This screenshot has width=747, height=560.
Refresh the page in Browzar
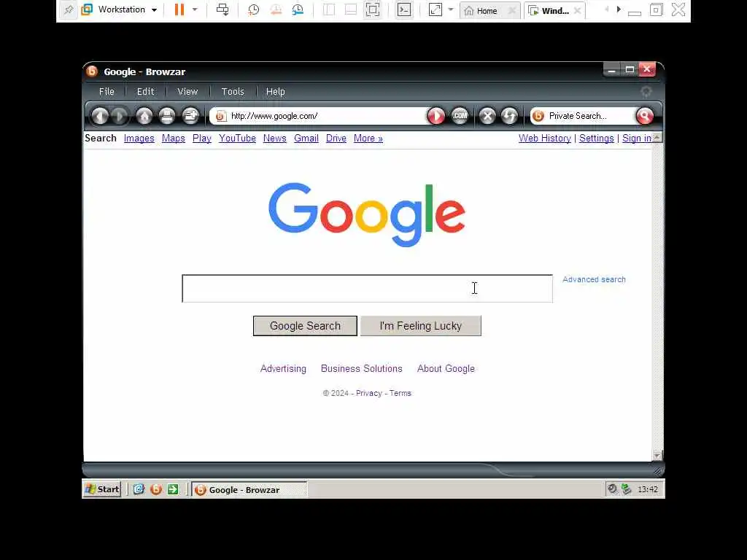[x=509, y=116]
